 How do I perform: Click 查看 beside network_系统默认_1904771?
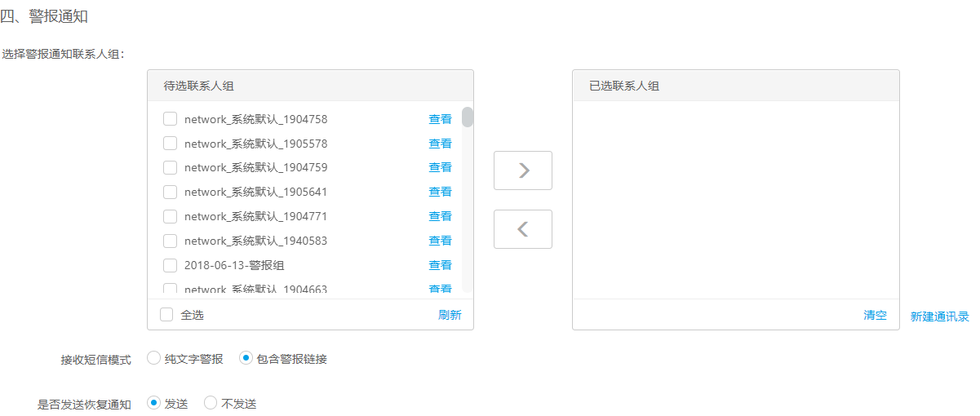pos(440,216)
